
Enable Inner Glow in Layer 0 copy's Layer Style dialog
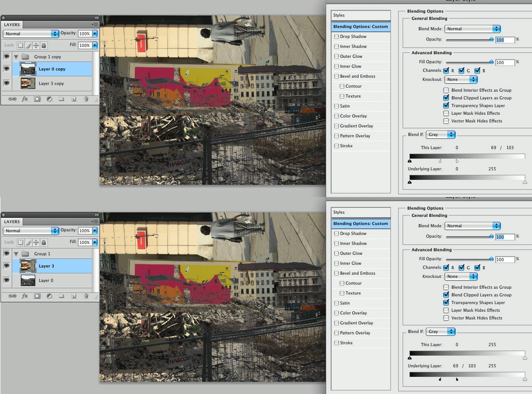pos(337,66)
